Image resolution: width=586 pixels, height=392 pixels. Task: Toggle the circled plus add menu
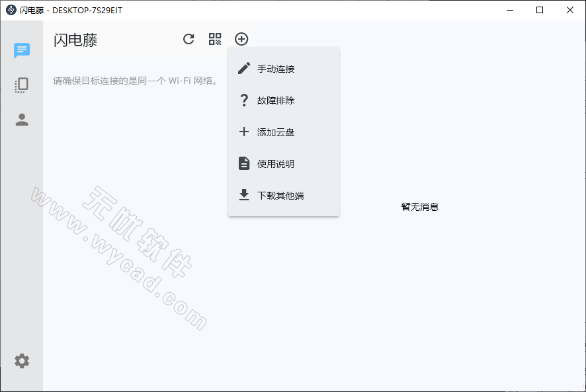click(x=241, y=39)
